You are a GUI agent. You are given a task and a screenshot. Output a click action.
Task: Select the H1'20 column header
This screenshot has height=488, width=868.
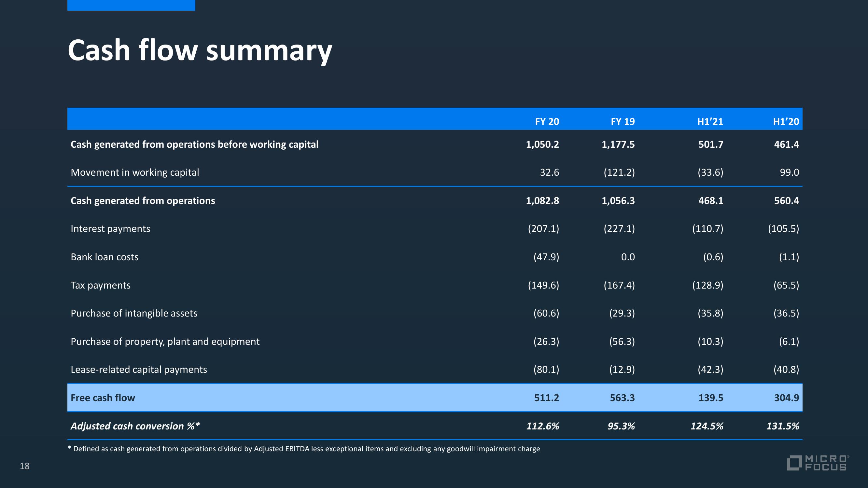click(786, 122)
